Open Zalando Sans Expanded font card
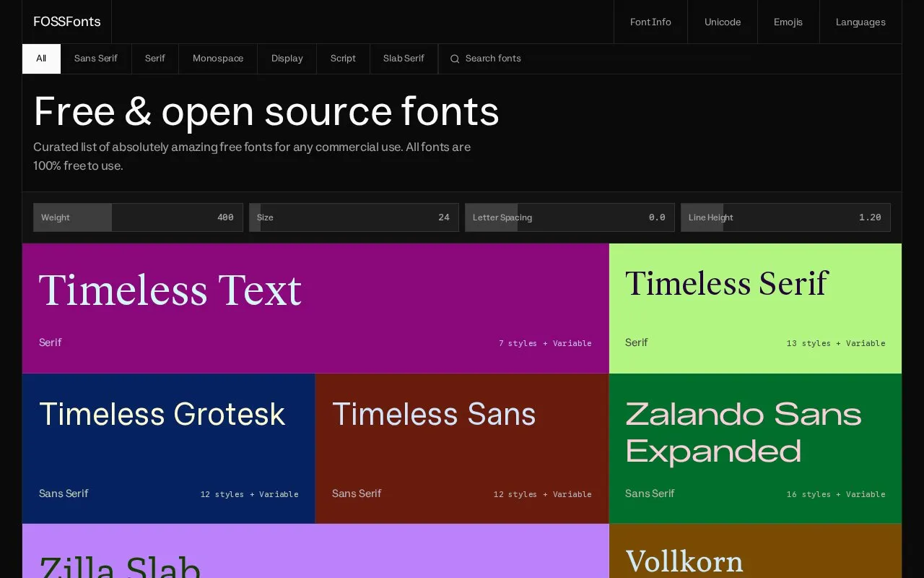This screenshot has height=578, width=924. 756,449
